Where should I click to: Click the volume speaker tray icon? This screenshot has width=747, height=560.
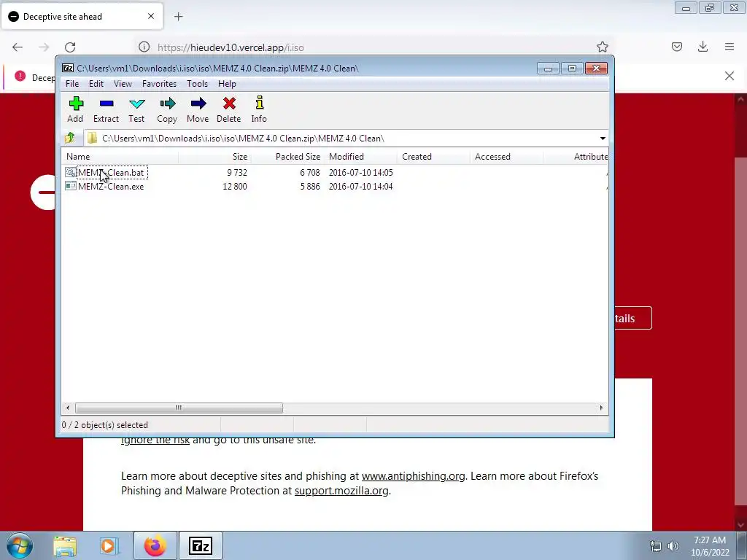(673, 546)
